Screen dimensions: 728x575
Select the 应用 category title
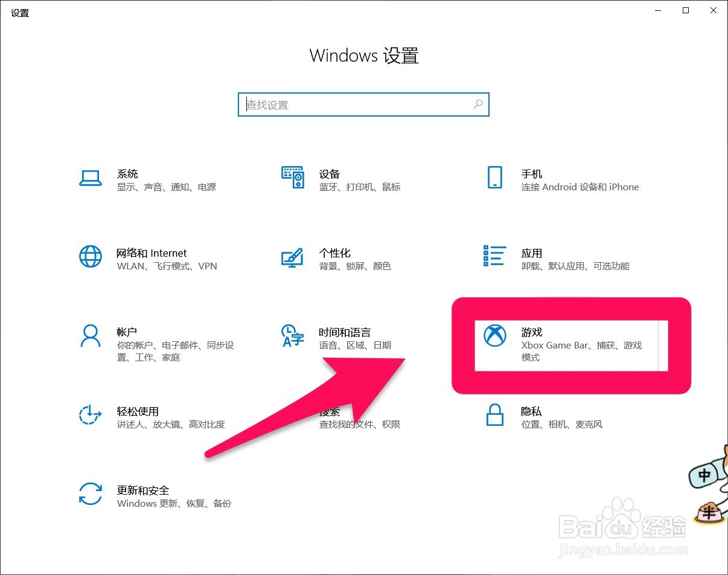532,253
